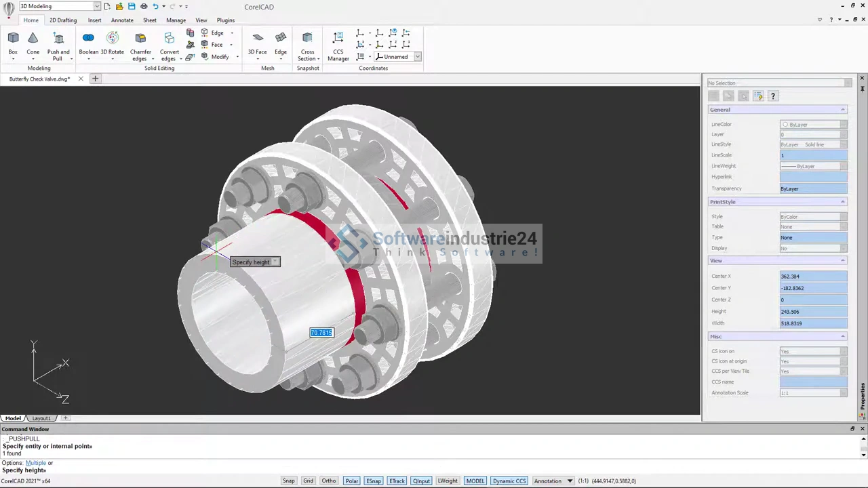Click the Dynamic CCS status button

point(509,481)
